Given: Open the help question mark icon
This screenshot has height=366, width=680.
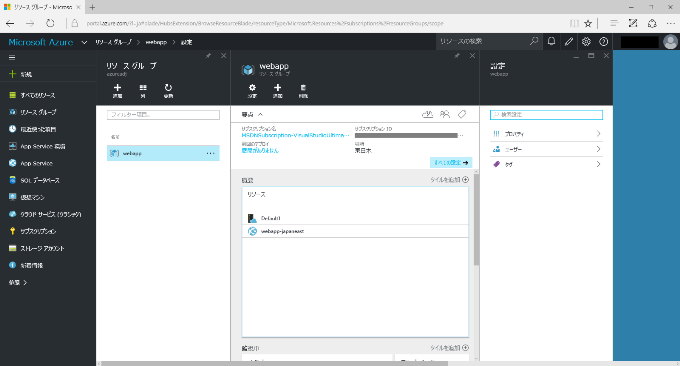Looking at the screenshot, I should point(603,42).
